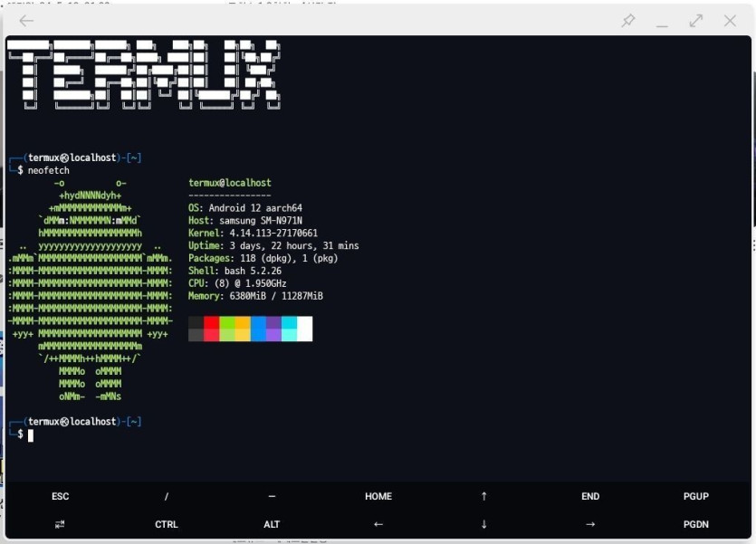Tap the Tab key icon
The height and width of the screenshot is (544, 756).
coord(60,524)
